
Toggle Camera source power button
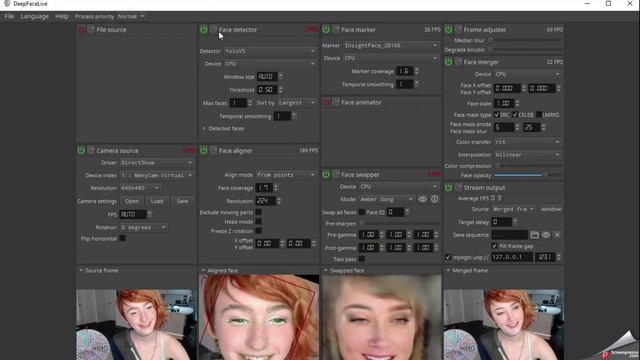pos(81,151)
